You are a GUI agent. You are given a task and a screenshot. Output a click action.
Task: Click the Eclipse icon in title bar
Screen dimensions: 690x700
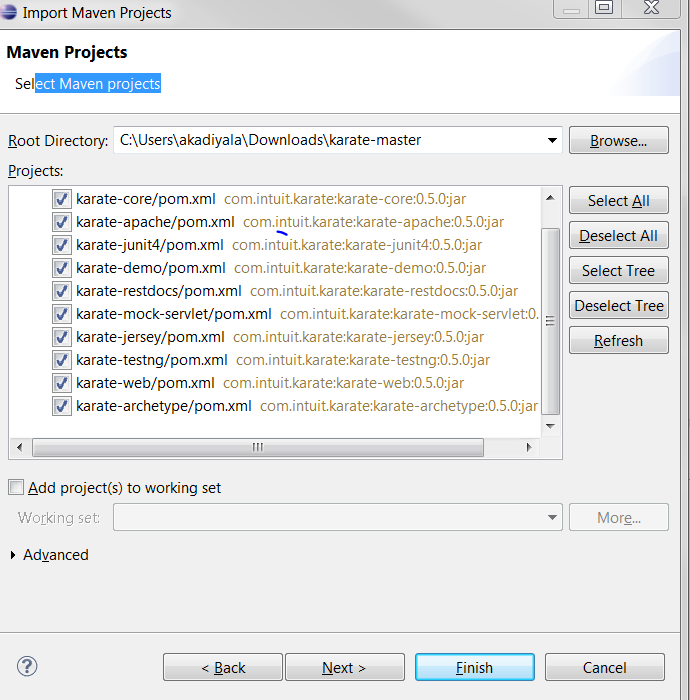(x=8, y=12)
